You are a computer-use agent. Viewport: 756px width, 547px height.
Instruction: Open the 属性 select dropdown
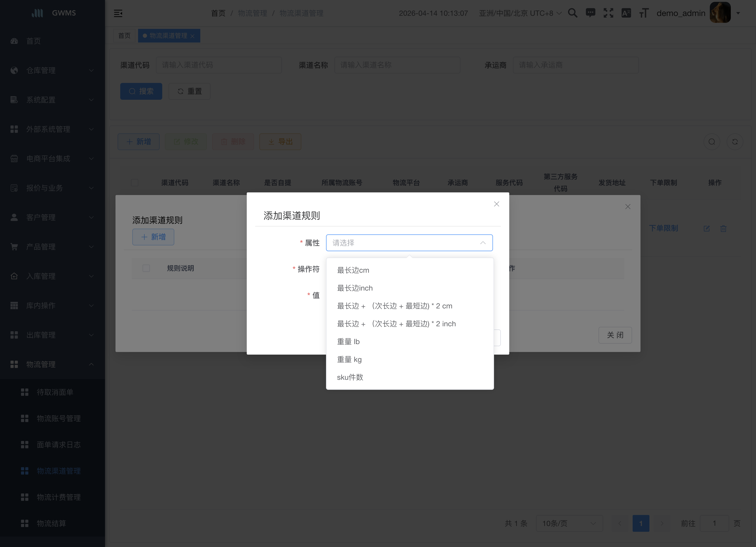(409, 243)
